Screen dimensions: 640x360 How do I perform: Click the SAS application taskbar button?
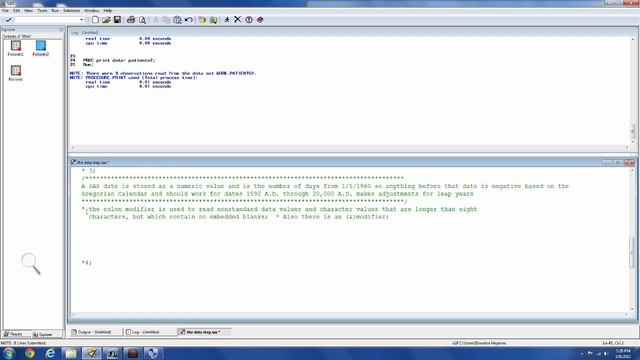(92, 353)
